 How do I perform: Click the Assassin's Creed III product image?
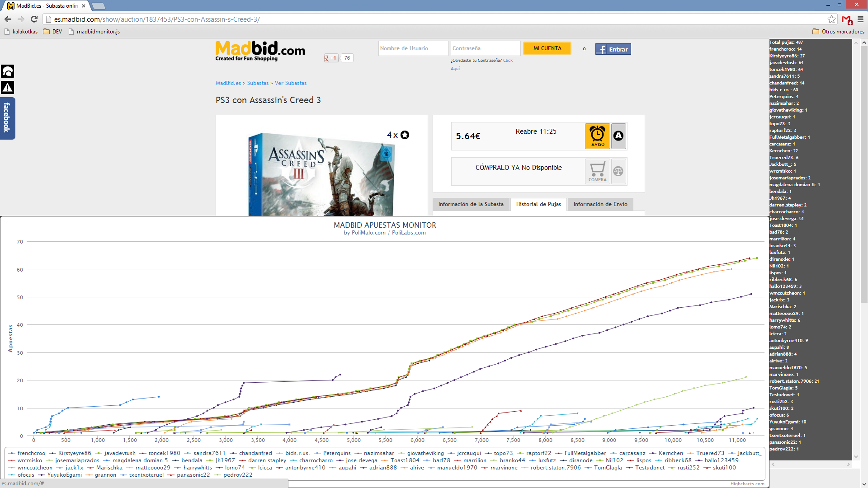(321, 174)
